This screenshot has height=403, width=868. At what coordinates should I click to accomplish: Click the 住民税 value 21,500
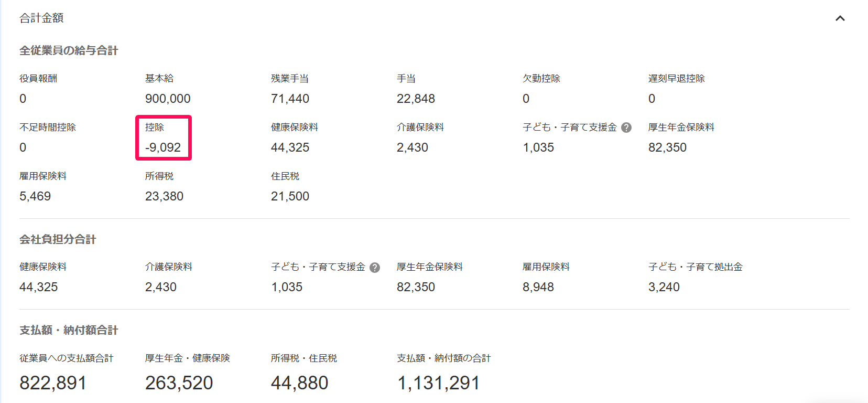click(x=290, y=196)
